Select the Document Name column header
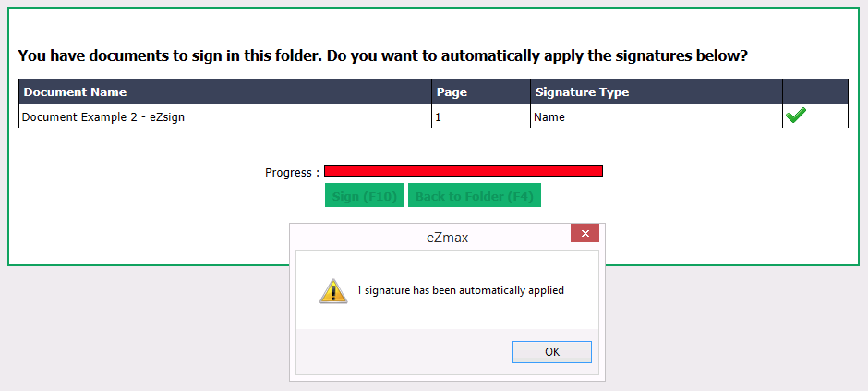868x391 pixels. (x=225, y=92)
